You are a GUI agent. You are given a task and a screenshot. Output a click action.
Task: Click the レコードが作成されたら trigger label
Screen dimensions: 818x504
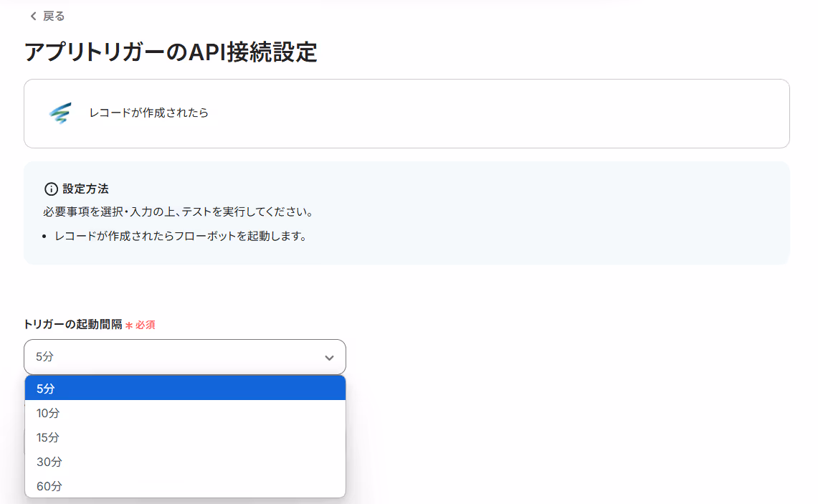coord(148,113)
